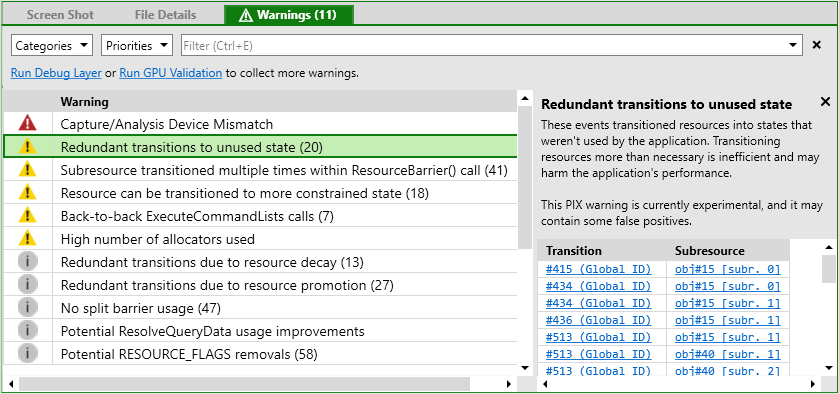Open transition #415 (Global ID) link
Screen dimensions: 839x394
coord(598,269)
